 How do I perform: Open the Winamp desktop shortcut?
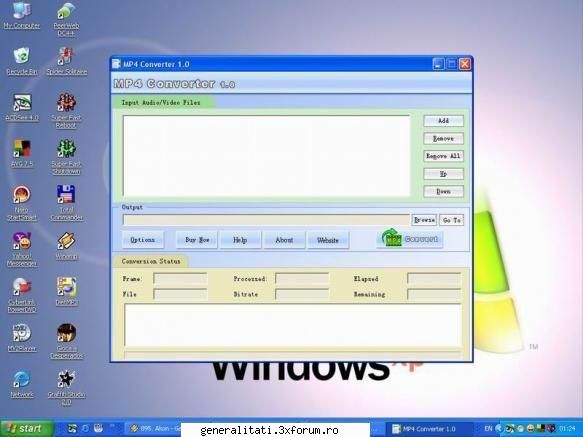tap(66, 245)
